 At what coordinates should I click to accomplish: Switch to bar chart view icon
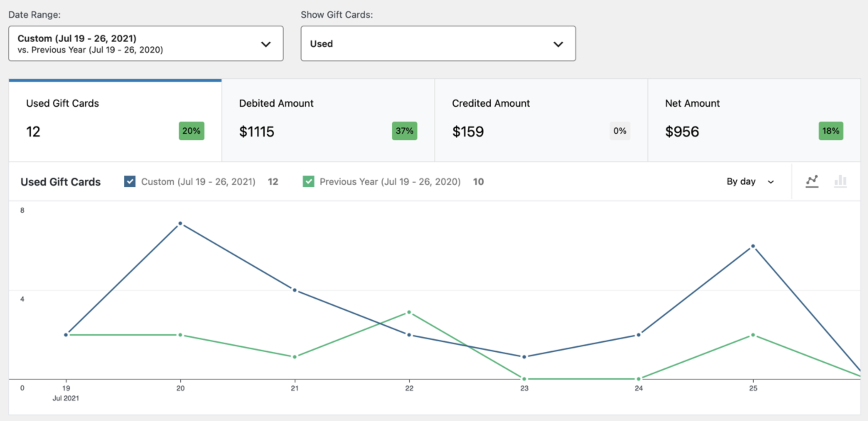[840, 181]
